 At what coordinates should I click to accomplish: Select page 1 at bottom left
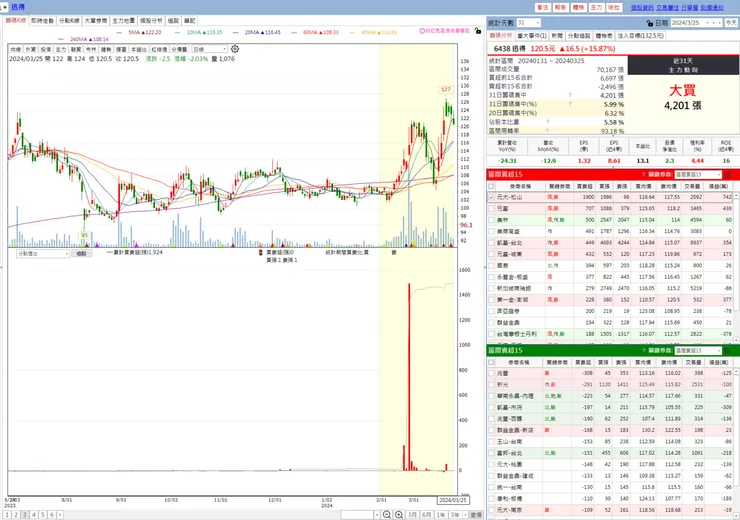(x=7, y=515)
